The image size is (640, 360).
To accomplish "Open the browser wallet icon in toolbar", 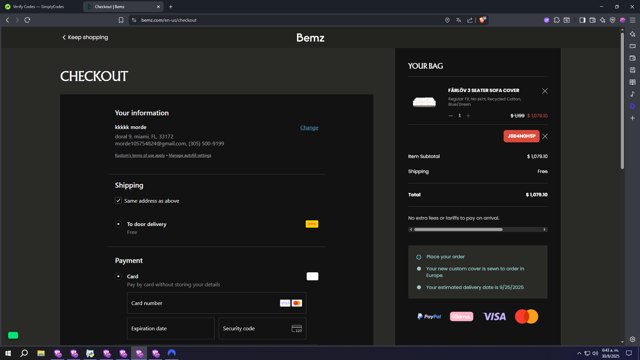I will click(x=593, y=20).
